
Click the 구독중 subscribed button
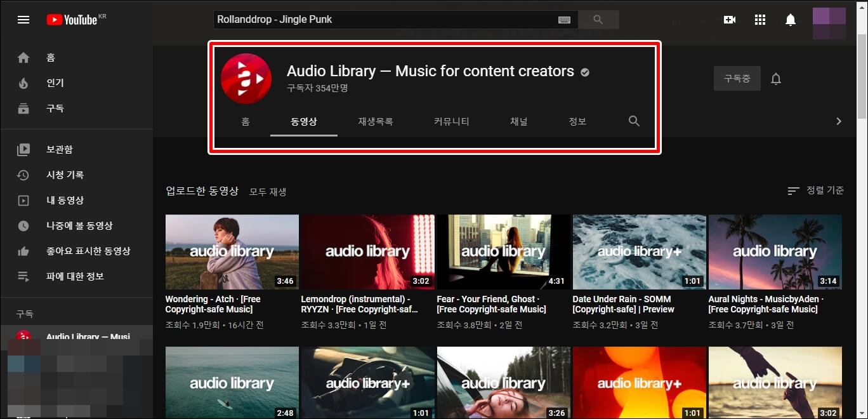737,79
